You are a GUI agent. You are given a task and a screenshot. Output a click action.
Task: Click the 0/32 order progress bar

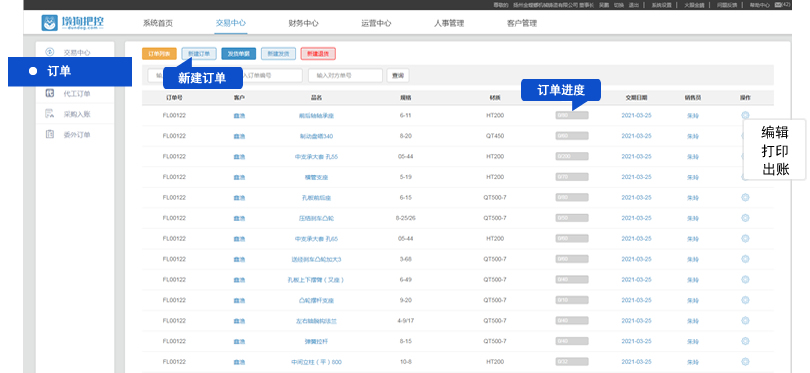[572, 362]
